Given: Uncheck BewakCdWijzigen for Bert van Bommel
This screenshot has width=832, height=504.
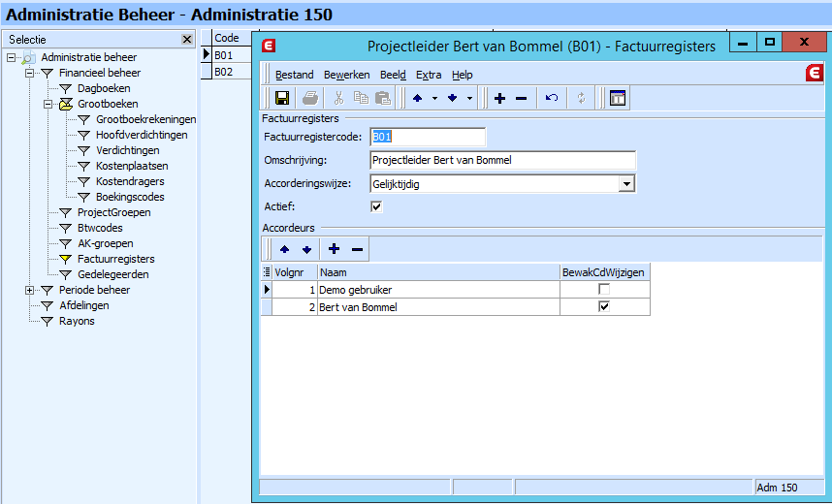Looking at the screenshot, I should pyautogui.click(x=604, y=307).
